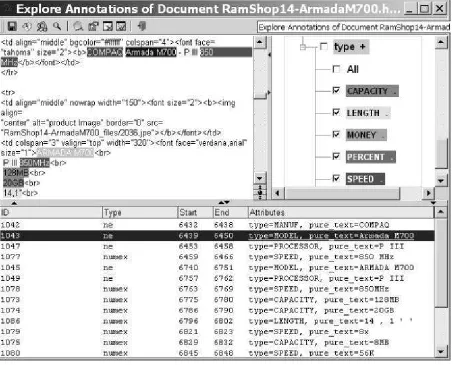Sort the table by ID column header
The height and width of the screenshot is (365, 453).
[x=51, y=212]
